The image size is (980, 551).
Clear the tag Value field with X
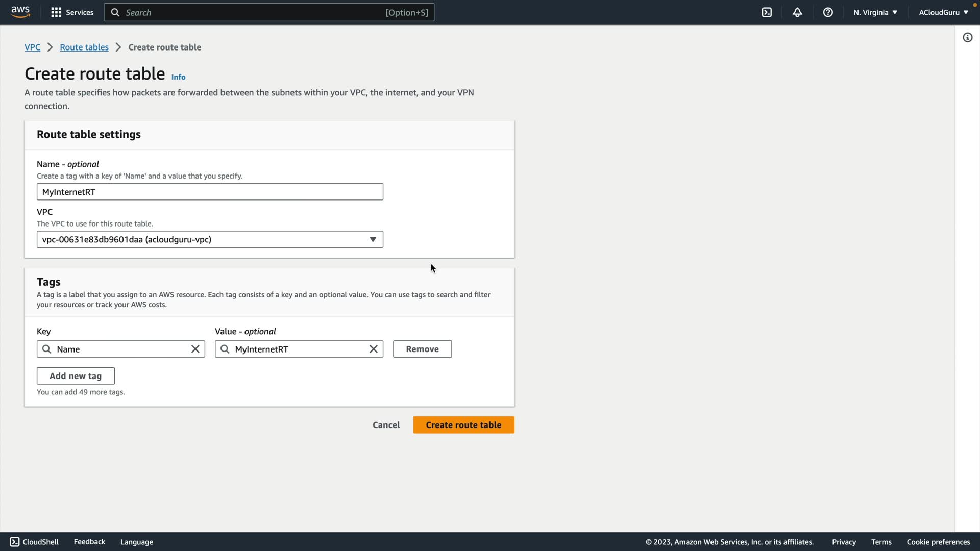tap(373, 349)
